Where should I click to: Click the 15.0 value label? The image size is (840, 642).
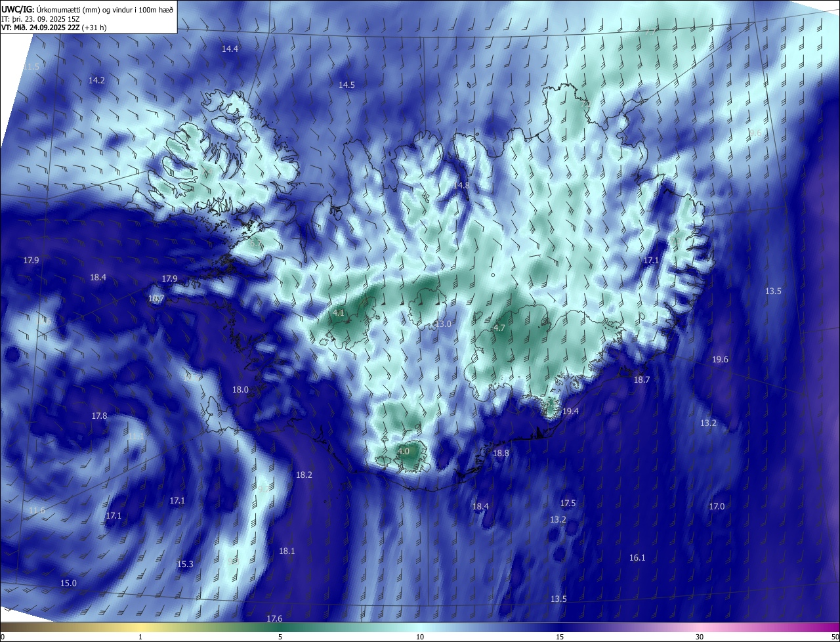tap(68, 584)
